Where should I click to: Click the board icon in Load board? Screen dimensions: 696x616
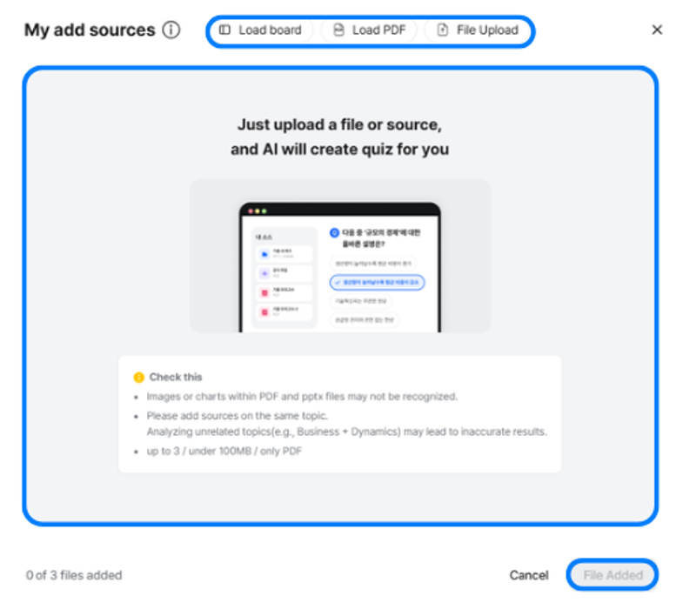coord(224,30)
